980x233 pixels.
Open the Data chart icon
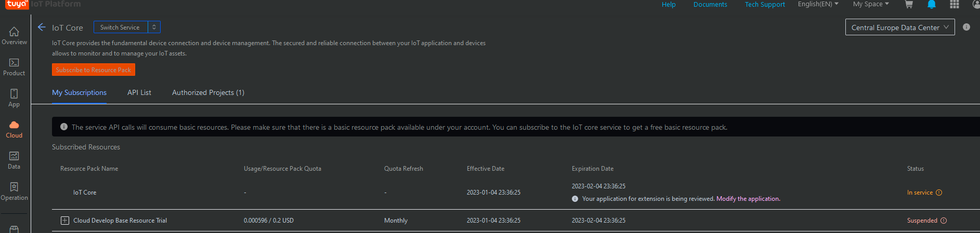click(x=14, y=156)
